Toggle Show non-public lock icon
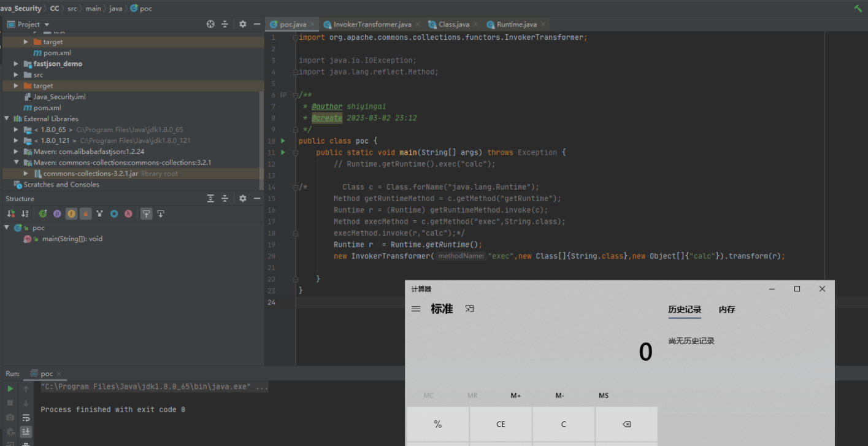This screenshot has height=446, width=868. (85, 213)
